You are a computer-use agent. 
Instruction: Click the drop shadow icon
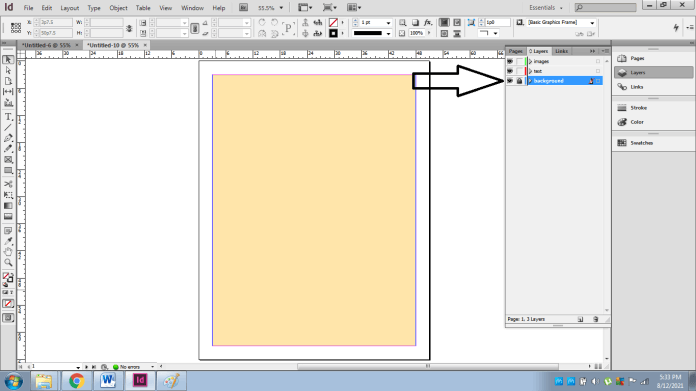click(415, 22)
